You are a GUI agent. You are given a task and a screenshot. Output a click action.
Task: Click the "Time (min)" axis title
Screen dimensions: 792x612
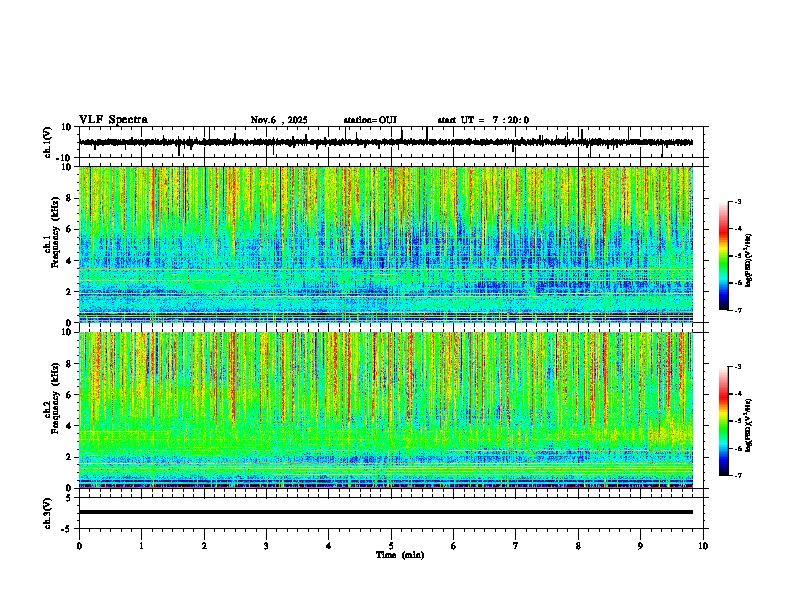(x=400, y=555)
